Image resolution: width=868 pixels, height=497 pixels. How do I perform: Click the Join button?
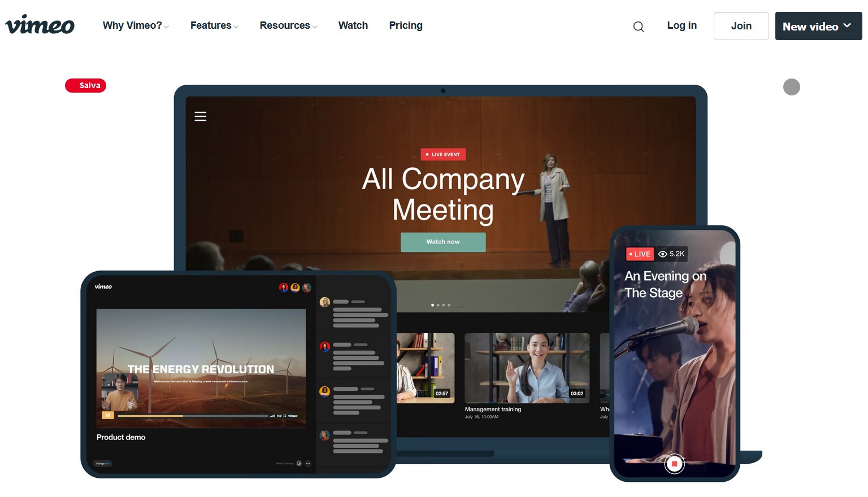coord(741,26)
